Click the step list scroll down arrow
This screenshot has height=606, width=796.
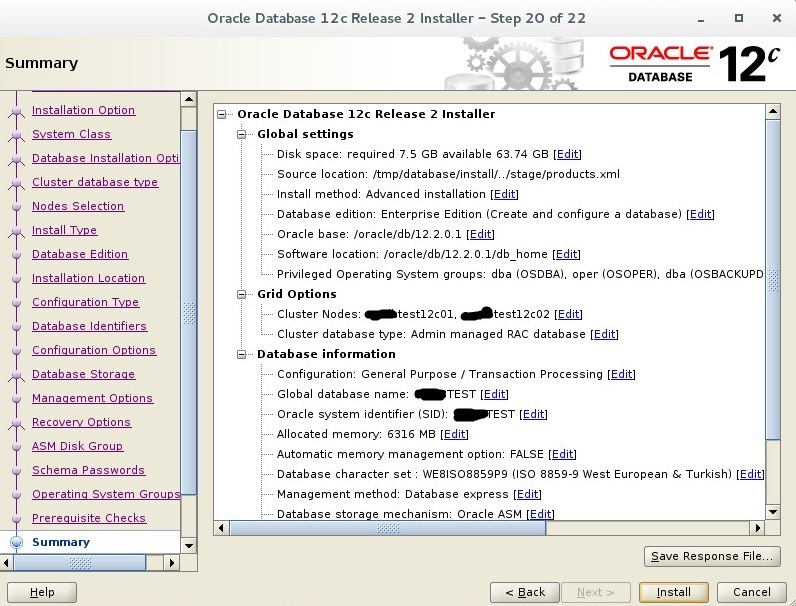click(x=189, y=546)
